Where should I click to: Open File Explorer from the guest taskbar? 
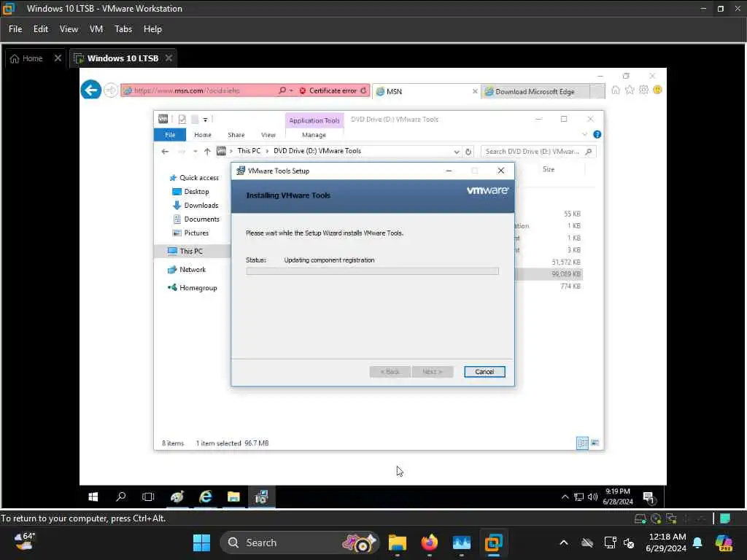point(233,497)
